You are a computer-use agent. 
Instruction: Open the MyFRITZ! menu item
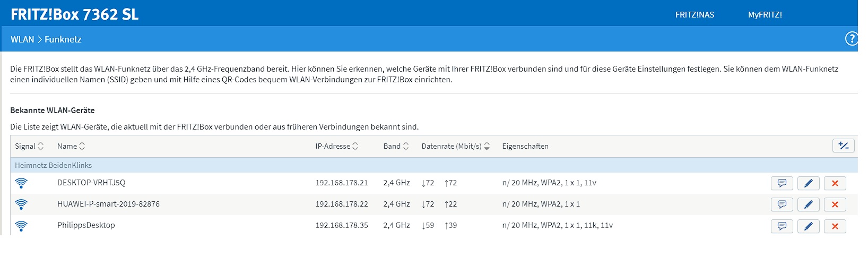pyautogui.click(x=765, y=15)
